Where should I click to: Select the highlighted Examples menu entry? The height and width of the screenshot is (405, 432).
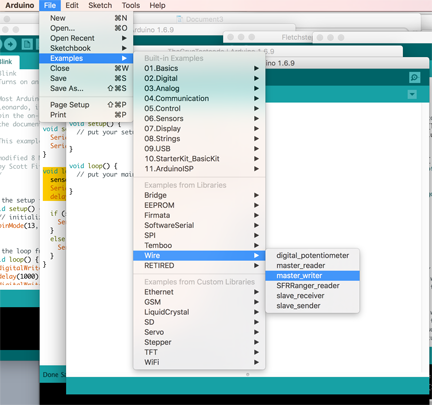pos(86,58)
